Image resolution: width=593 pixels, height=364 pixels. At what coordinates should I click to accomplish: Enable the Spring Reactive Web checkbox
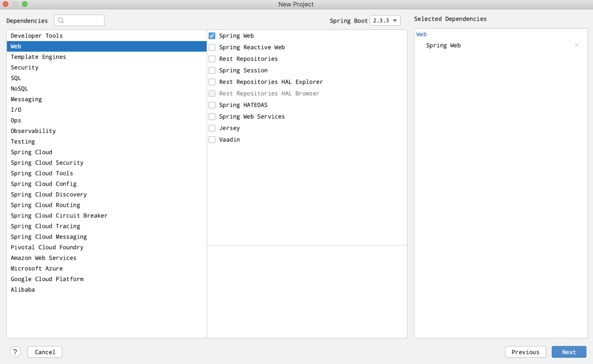pos(212,47)
